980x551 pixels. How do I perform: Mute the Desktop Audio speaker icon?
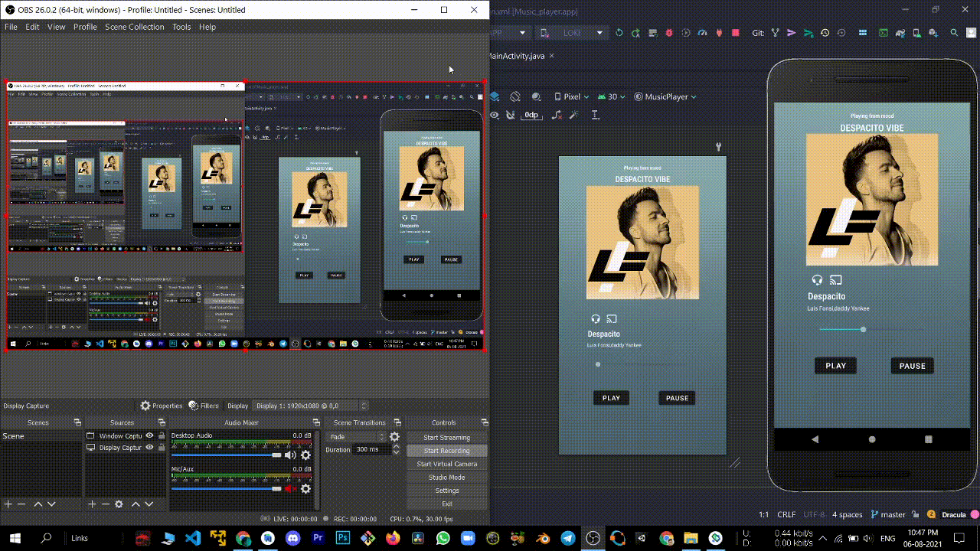point(290,455)
